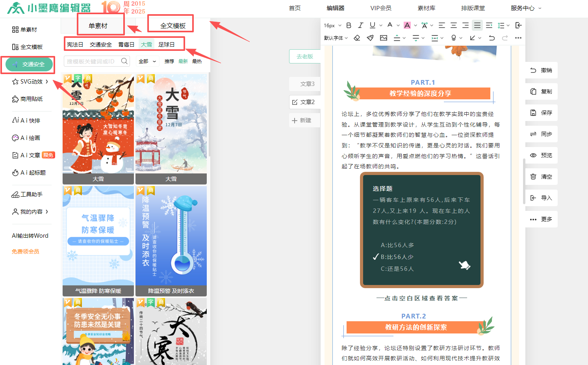
Task: Click the 免费领会员 link
Action: click(x=26, y=251)
